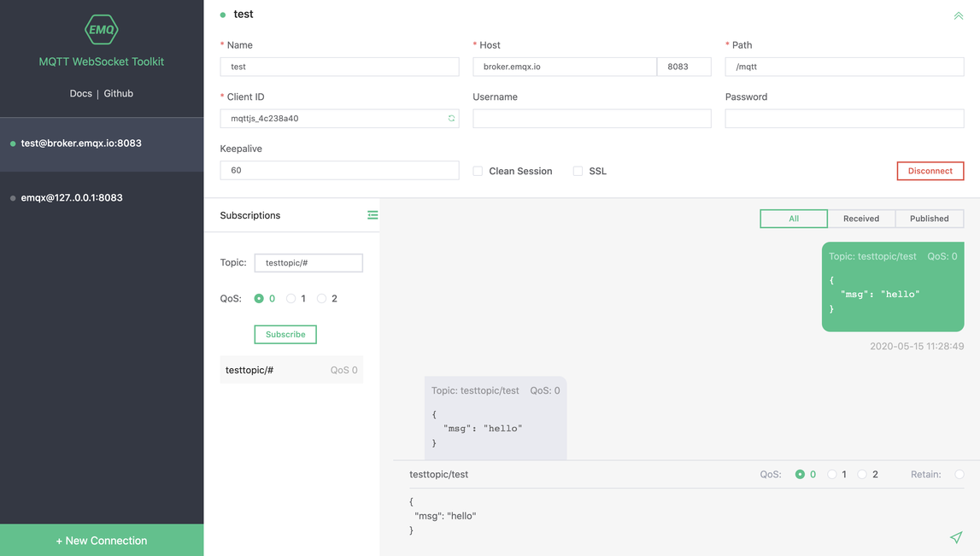980x556 pixels.
Task: Select subscription QoS 1 radio button
Action: coord(290,299)
